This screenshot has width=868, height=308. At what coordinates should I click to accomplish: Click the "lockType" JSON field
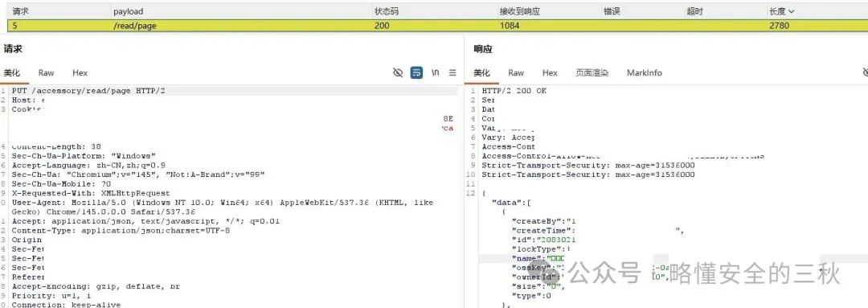[540, 249]
